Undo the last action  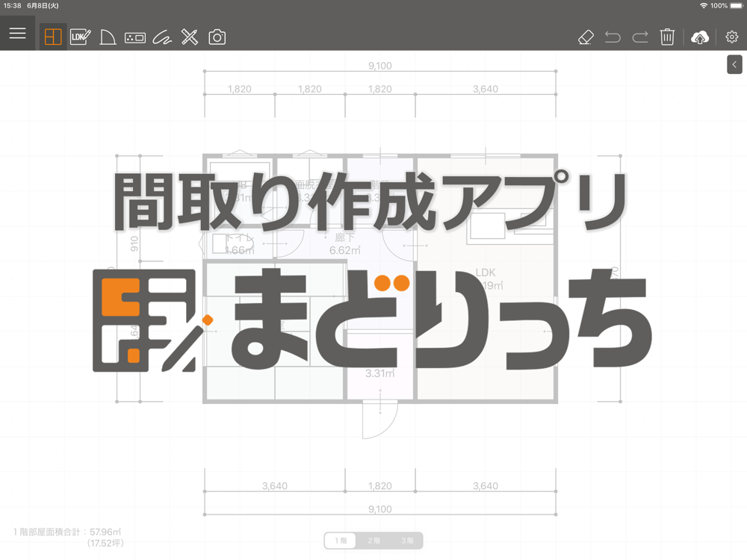613,37
